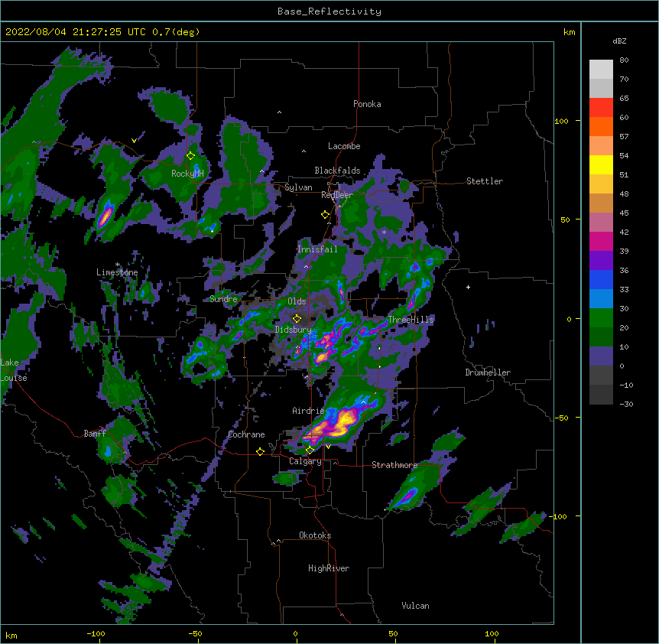This screenshot has width=659, height=644.
Task: Select the Blackfalds city label
Action: pyautogui.click(x=337, y=171)
